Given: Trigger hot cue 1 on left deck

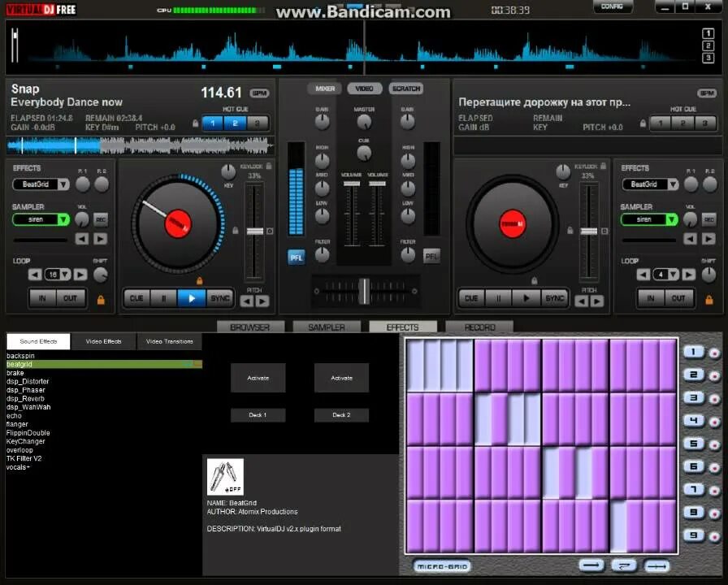Looking at the screenshot, I should 213,123.
